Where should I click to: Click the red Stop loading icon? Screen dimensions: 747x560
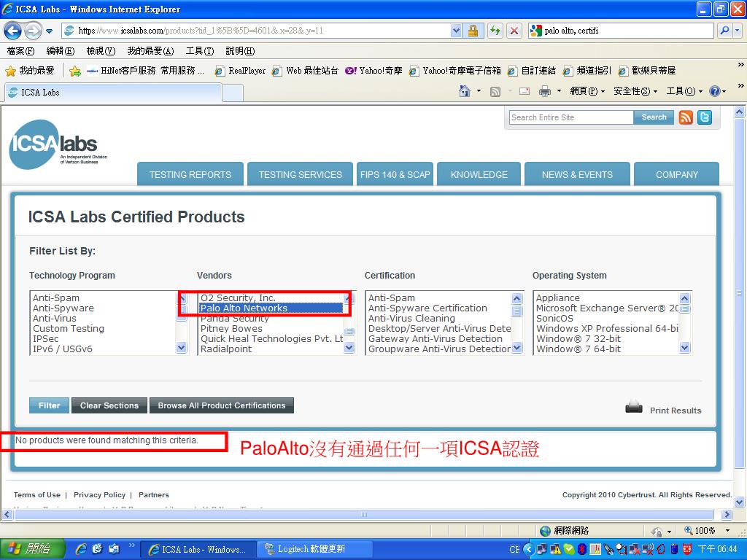coord(514,31)
